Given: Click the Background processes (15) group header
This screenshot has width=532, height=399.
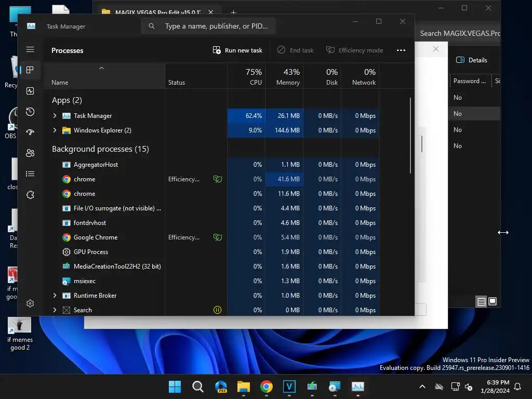Looking at the screenshot, I should [100, 149].
